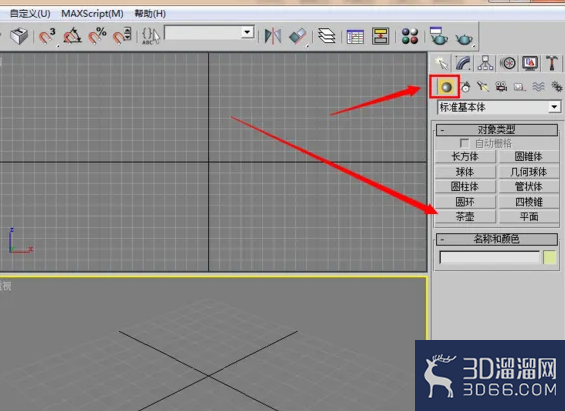Select the Shapes category icon
Viewport: 565px width, 411px height.
(465, 87)
